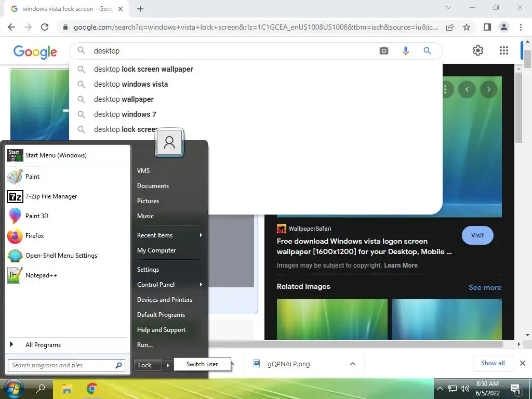Open volume control in system tray
532x399 pixels.
(465, 389)
